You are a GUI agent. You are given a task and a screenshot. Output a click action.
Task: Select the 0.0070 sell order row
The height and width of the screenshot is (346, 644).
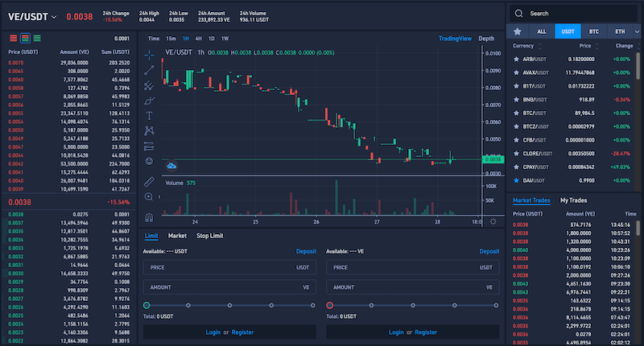tap(69, 63)
